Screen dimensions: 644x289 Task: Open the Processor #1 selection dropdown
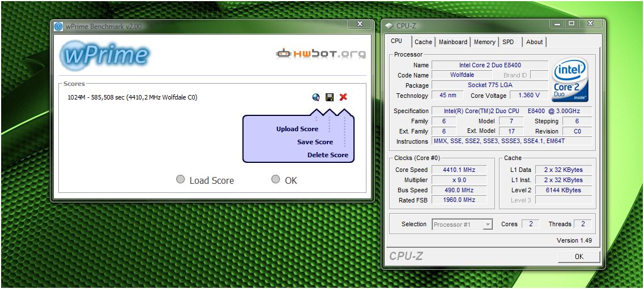tap(462, 224)
